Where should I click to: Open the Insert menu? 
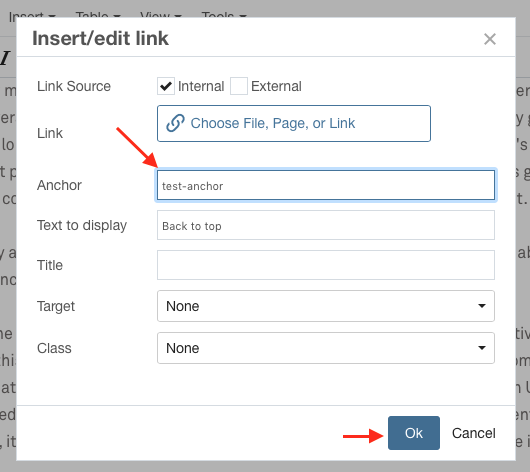(x=32, y=16)
